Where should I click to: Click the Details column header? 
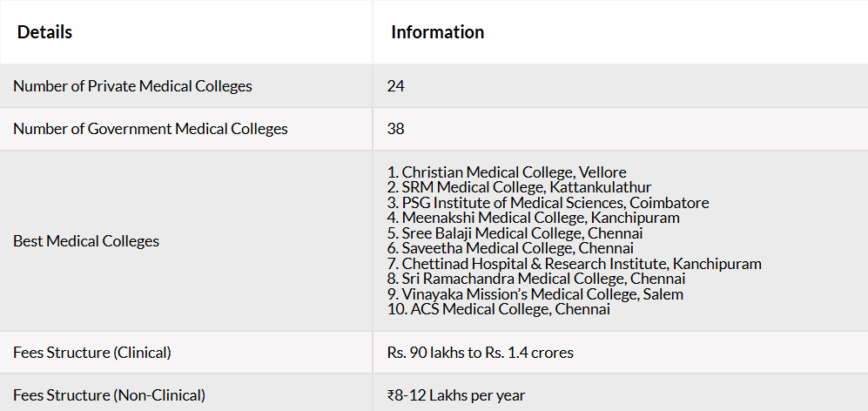point(45,32)
